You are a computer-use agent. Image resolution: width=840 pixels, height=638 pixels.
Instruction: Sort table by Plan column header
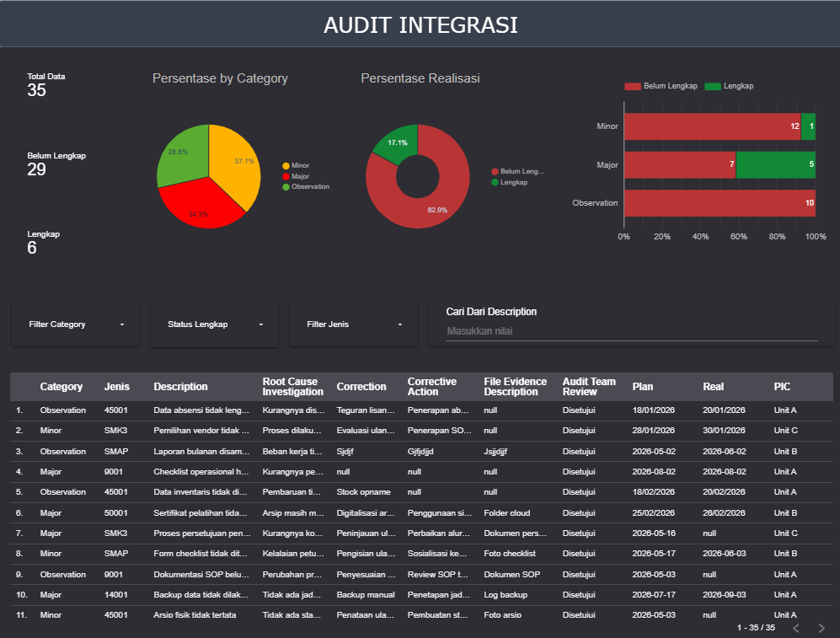point(642,387)
